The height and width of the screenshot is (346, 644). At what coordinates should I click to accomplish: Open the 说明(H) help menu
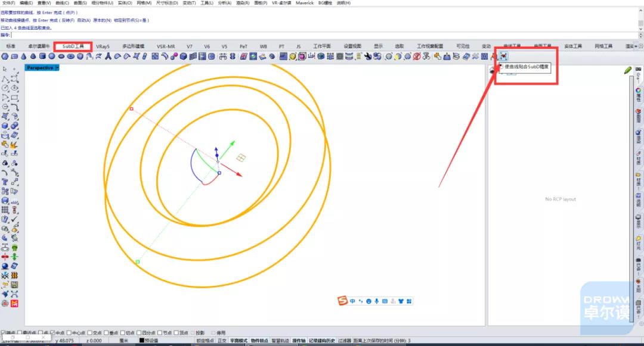tap(344, 3)
